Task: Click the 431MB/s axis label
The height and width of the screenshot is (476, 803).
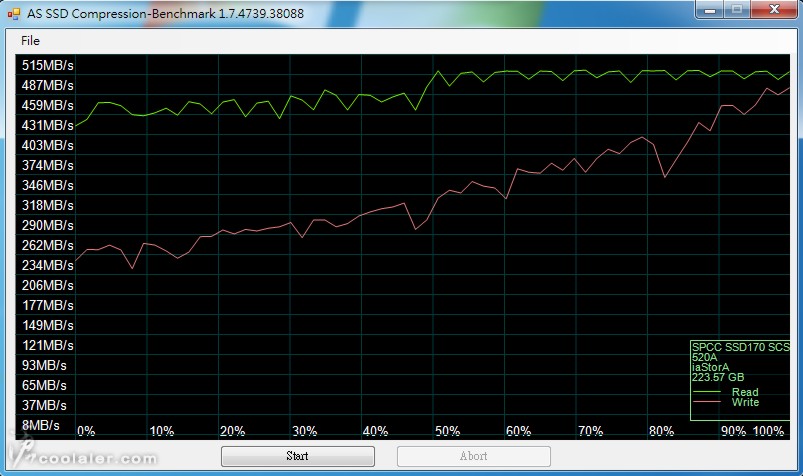Action: pyautogui.click(x=48, y=125)
